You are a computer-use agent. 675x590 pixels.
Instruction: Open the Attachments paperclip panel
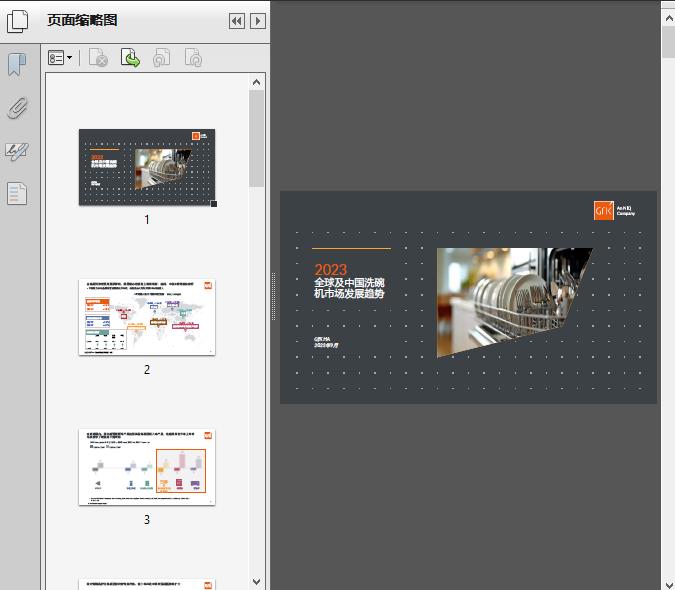17,108
